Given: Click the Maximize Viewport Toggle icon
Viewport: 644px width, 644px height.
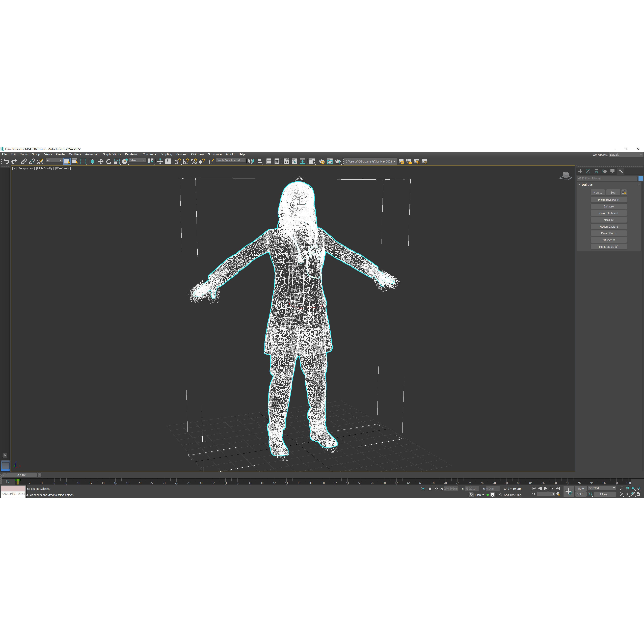Looking at the screenshot, I should (639, 494).
